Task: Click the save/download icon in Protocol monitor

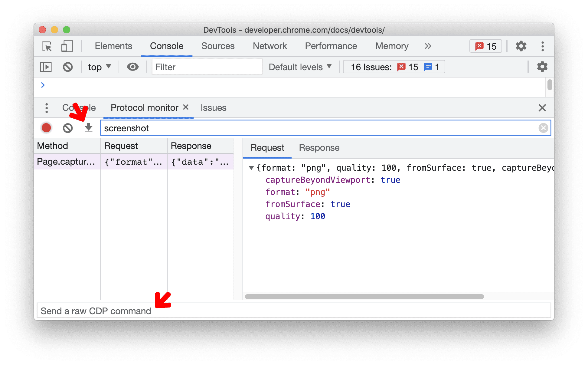Action: (89, 128)
